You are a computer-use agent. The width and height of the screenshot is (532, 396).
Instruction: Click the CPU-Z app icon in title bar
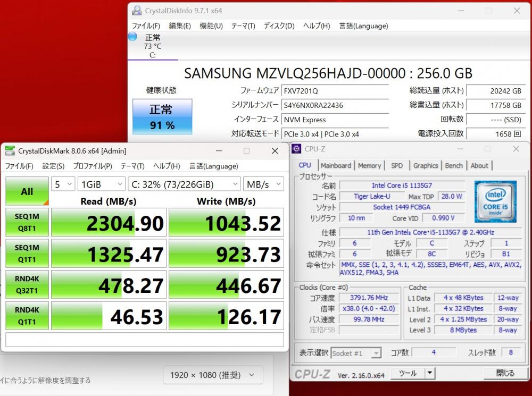pyautogui.click(x=296, y=148)
